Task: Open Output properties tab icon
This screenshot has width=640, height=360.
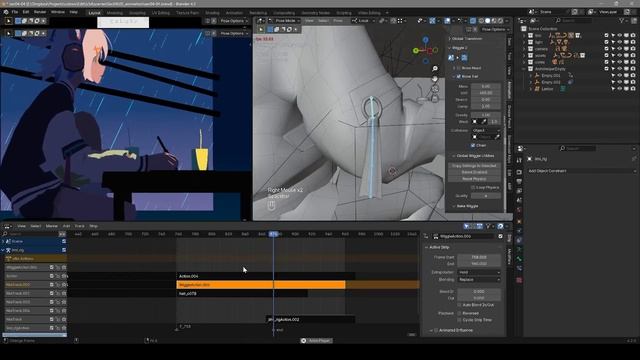Action: pyautogui.click(x=519, y=181)
